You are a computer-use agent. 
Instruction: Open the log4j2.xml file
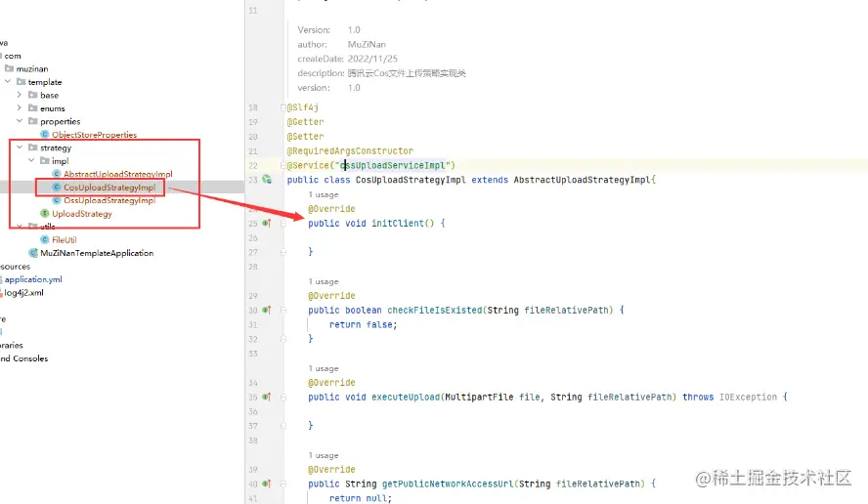[23, 293]
